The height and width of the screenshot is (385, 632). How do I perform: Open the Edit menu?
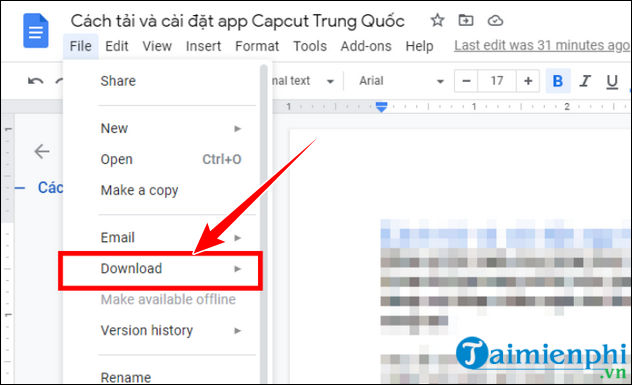[x=117, y=46]
